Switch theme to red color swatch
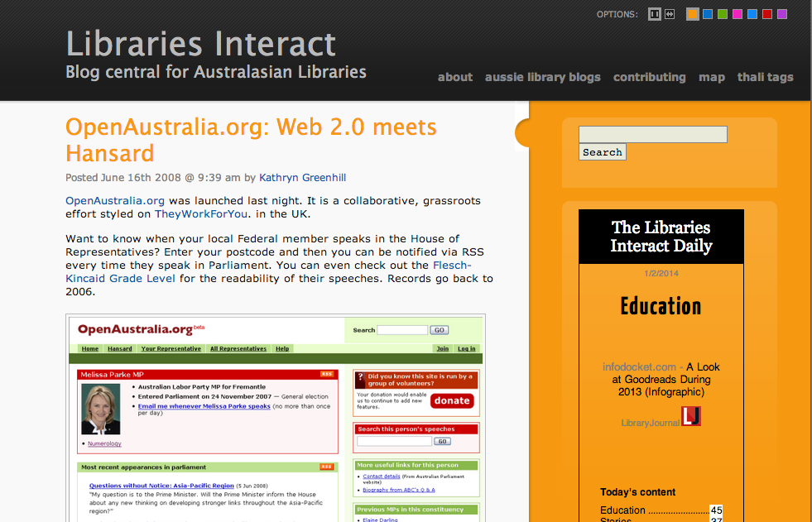The height and width of the screenshot is (522, 812). 767,15
